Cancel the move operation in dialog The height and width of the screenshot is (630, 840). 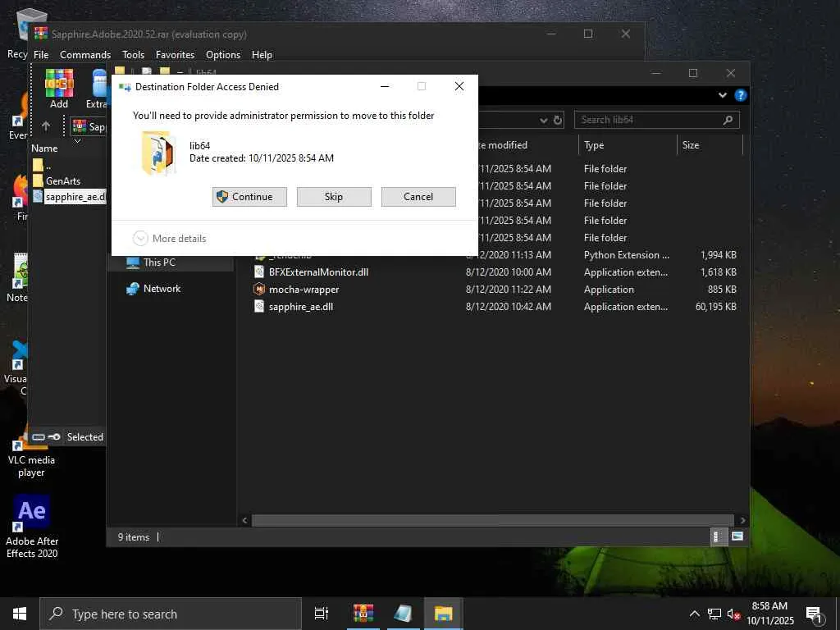(418, 197)
